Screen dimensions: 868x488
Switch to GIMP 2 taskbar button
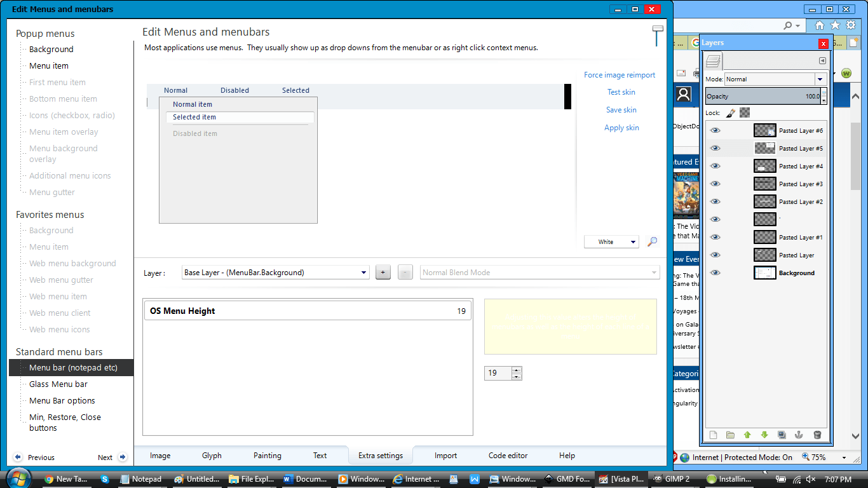click(x=672, y=479)
